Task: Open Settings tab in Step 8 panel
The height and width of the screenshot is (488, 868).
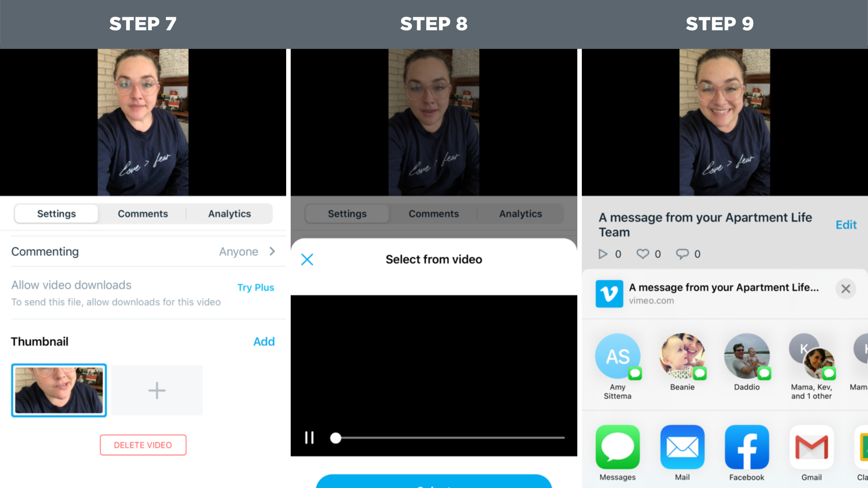Action: pyautogui.click(x=347, y=214)
